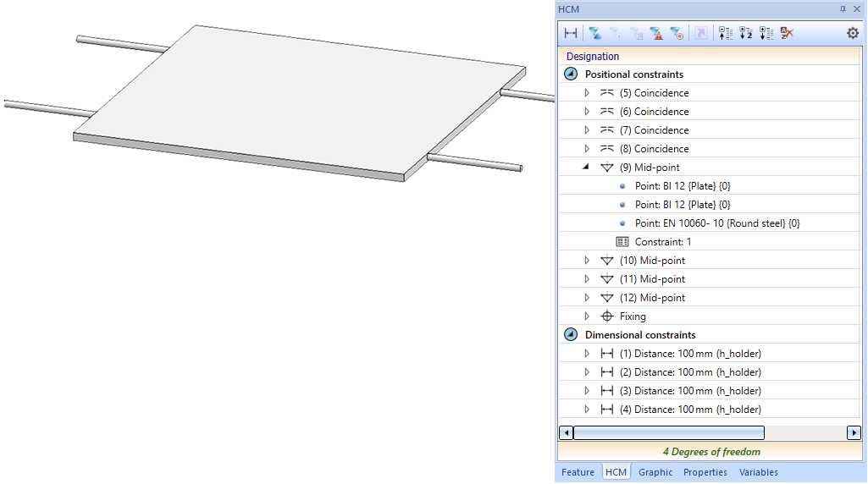The image size is (868, 484).
Task: Click the horizontal scrollbar thumb
Action: click(669, 432)
